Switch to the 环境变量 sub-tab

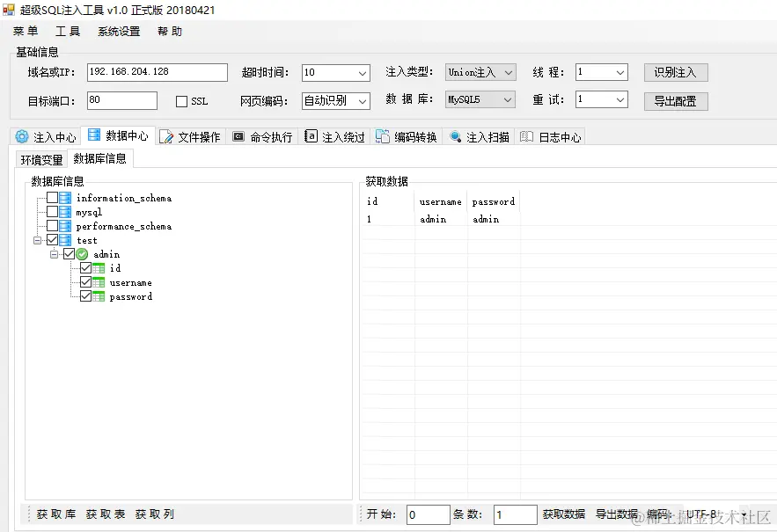click(x=41, y=160)
